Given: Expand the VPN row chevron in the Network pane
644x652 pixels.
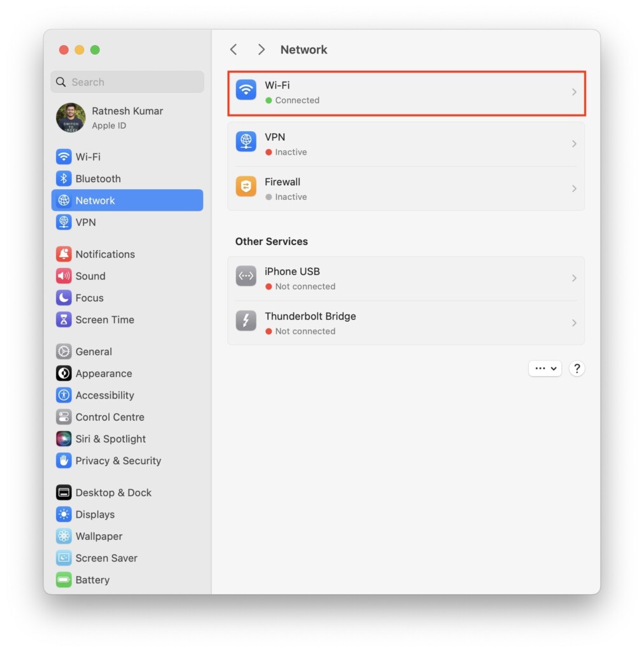Looking at the screenshot, I should (x=574, y=144).
